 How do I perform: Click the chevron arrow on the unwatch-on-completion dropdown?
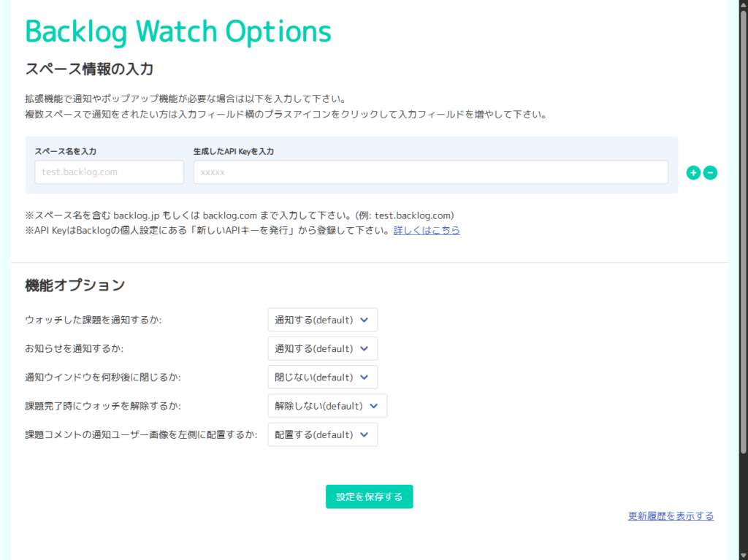[373, 406]
